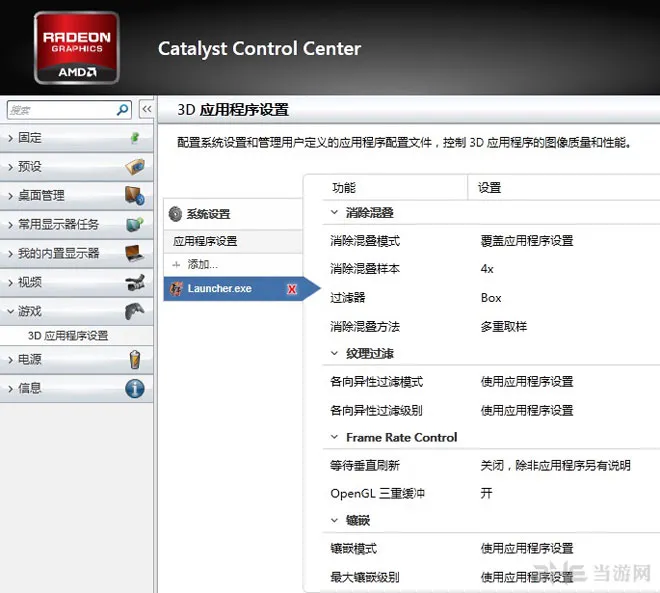
Task: Click the Launcher.exe application icon
Action: [x=176, y=289]
